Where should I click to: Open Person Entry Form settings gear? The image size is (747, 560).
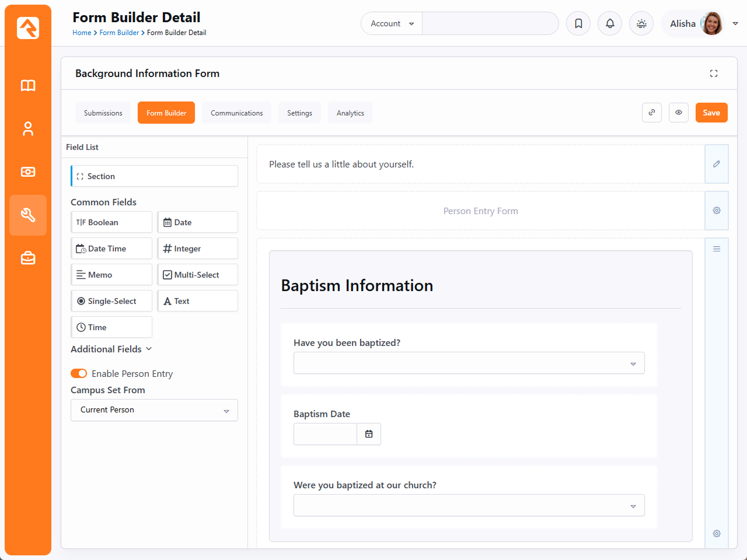[717, 211]
